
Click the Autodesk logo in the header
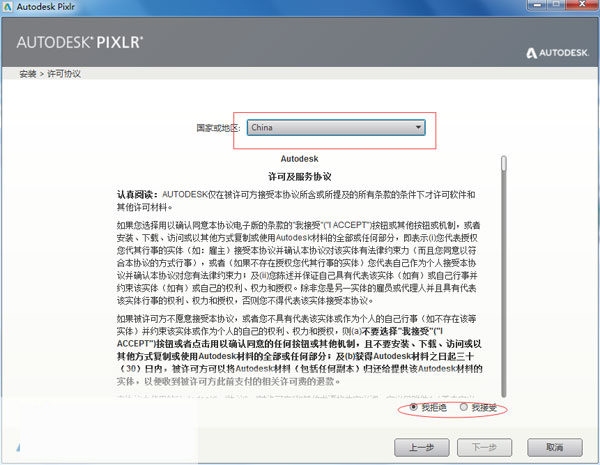557,53
